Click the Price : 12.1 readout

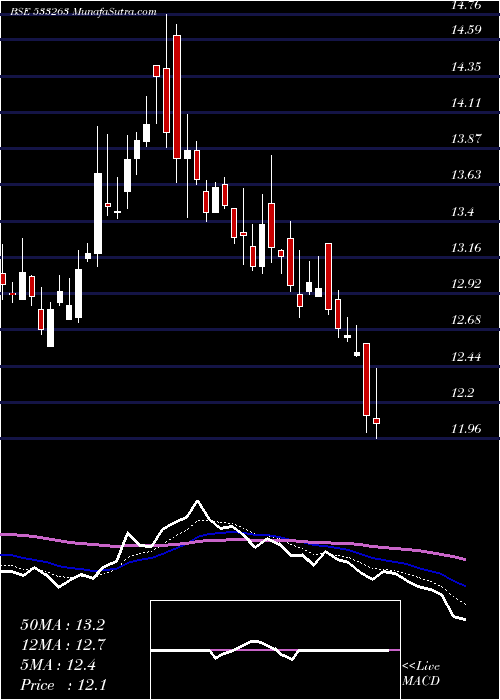63,684
